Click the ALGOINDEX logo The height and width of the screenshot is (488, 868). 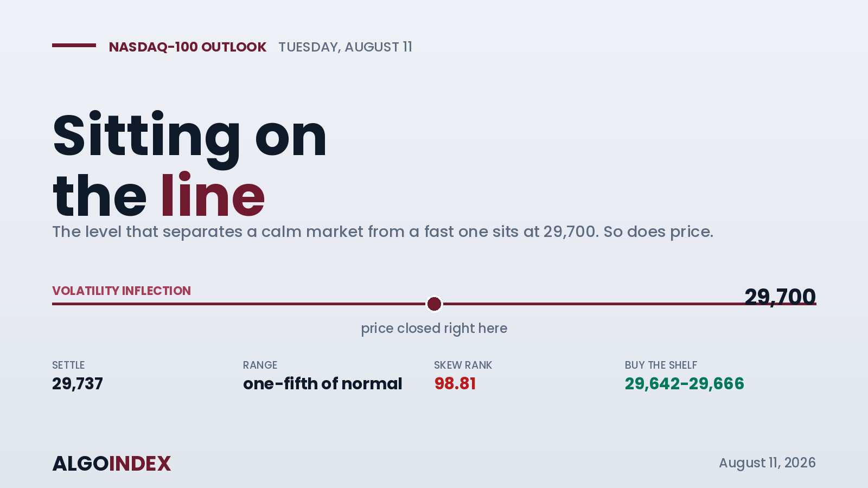click(112, 464)
